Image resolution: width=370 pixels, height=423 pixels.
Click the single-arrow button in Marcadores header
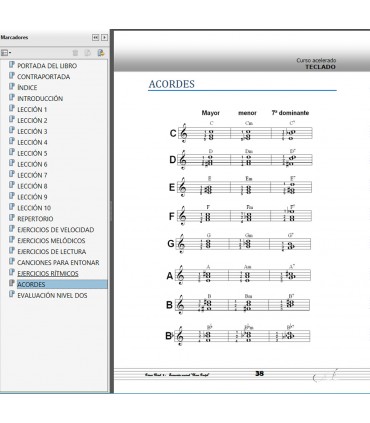[x=104, y=37]
